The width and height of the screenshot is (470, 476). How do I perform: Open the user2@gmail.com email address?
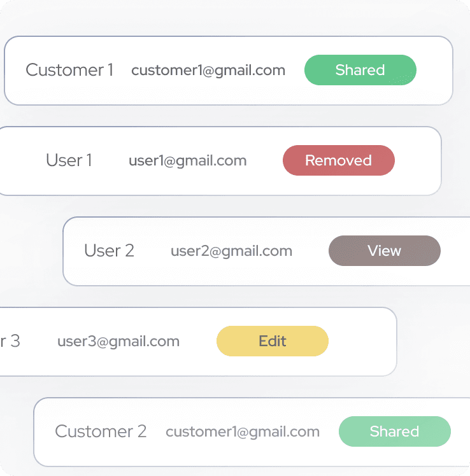click(231, 251)
